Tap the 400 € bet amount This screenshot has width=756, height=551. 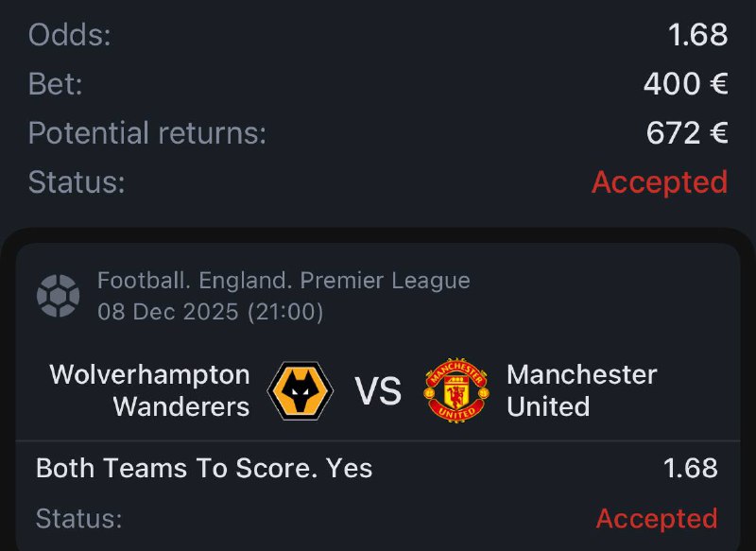point(685,84)
